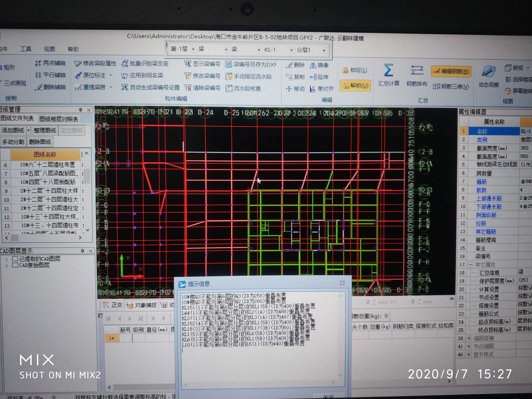Open 钢筋三维(V) rebar 3D view
The width and height of the screenshot is (532, 399).
(x=451, y=86)
